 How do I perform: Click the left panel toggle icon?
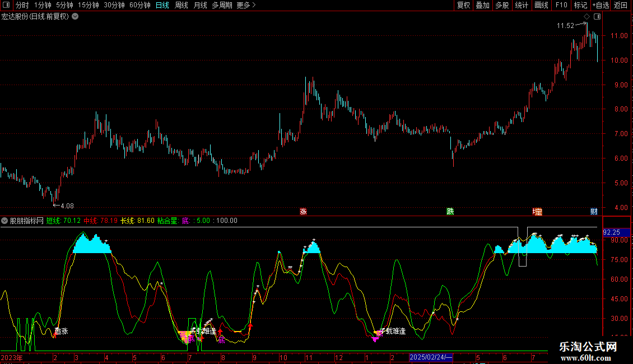pos(6,5)
